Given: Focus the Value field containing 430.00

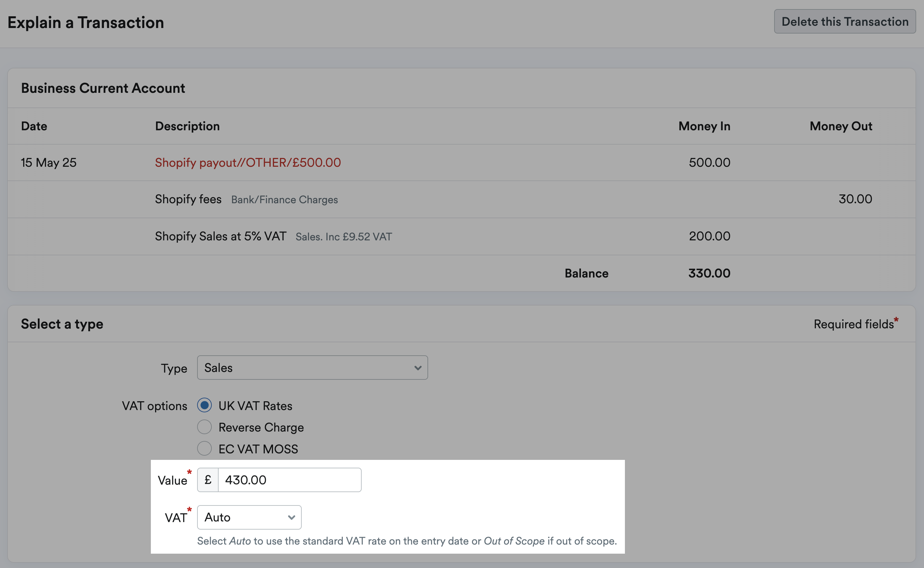Looking at the screenshot, I should click(x=290, y=480).
